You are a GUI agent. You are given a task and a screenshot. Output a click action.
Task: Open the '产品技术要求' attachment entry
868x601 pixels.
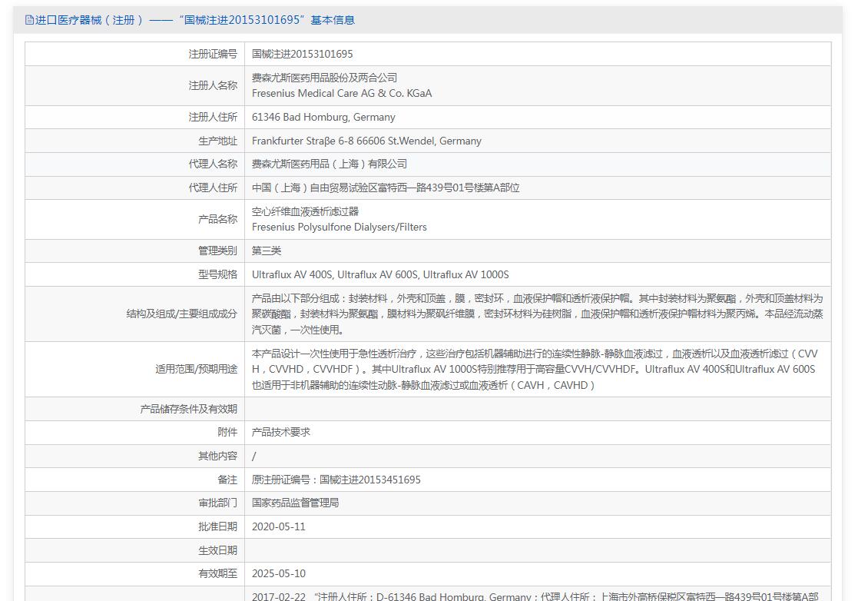pos(280,432)
